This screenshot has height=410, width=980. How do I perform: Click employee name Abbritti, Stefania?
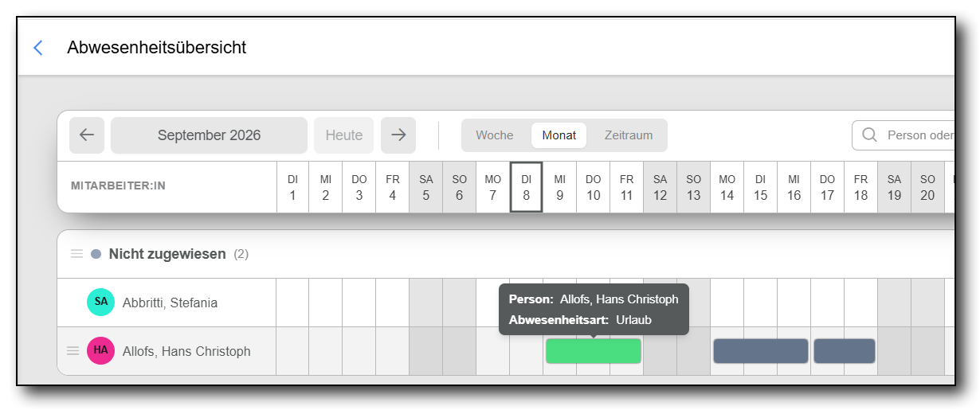[170, 303]
